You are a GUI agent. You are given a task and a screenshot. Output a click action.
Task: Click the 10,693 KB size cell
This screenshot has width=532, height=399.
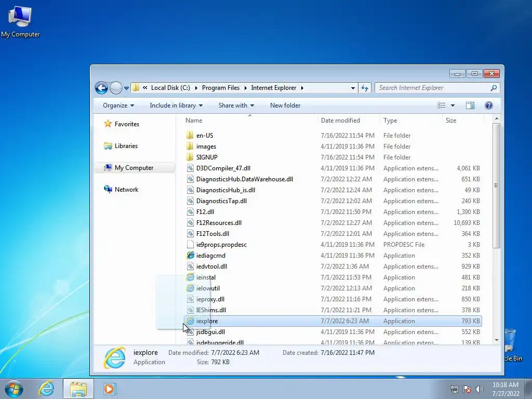(467, 223)
